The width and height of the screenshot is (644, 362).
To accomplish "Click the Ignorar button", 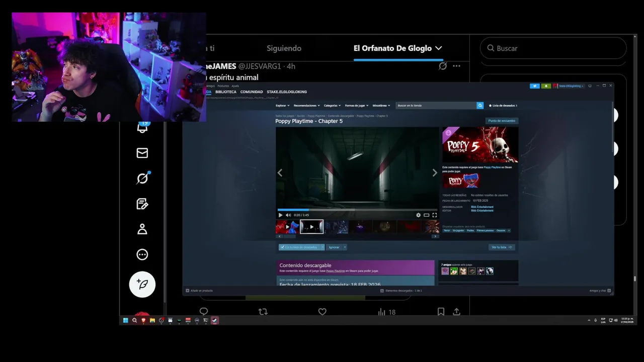I will pyautogui.click(x=334, y=247).
